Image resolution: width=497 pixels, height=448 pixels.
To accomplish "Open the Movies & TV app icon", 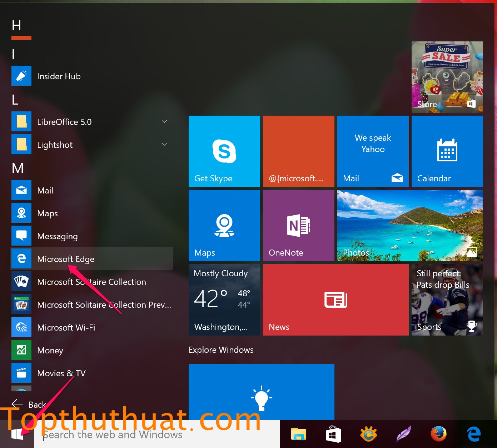I will tap(21, 373).
